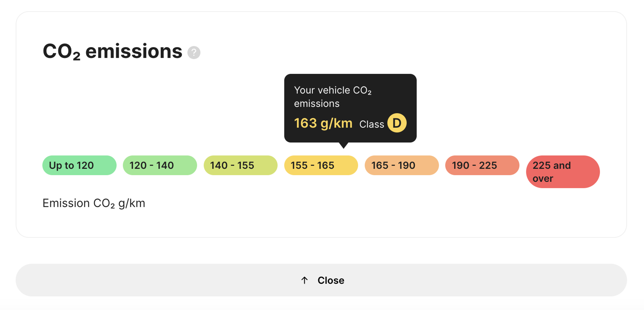Select the orange '165 - 190' range pill
The width and height of the screenshot is (644, 310).
tap(401, 165)
